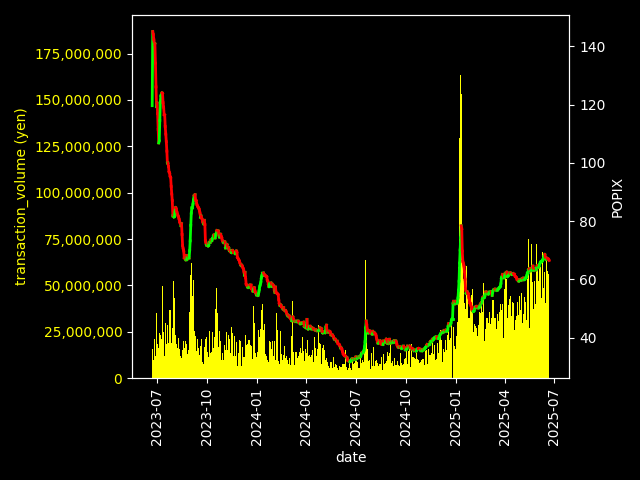The image size is (640, 480).
Task: Click the 2024-01 date label
Action: pos(256,418)
